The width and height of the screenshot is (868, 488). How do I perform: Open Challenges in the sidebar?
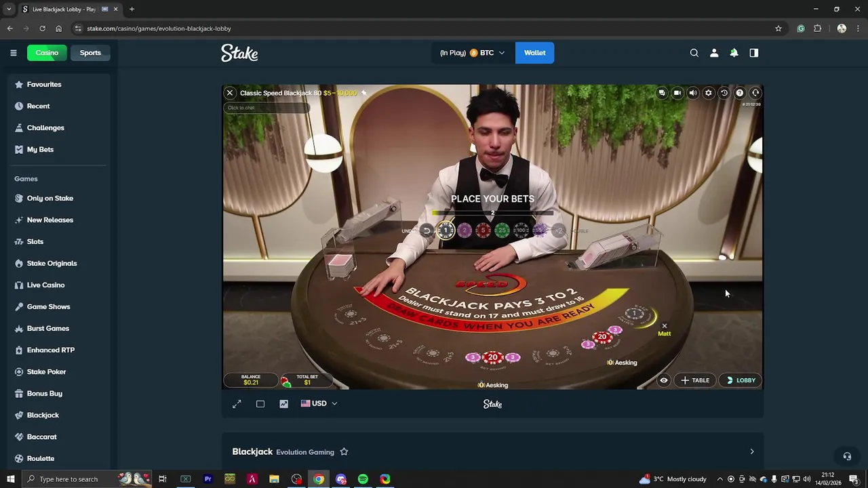(x=60, y=128)
